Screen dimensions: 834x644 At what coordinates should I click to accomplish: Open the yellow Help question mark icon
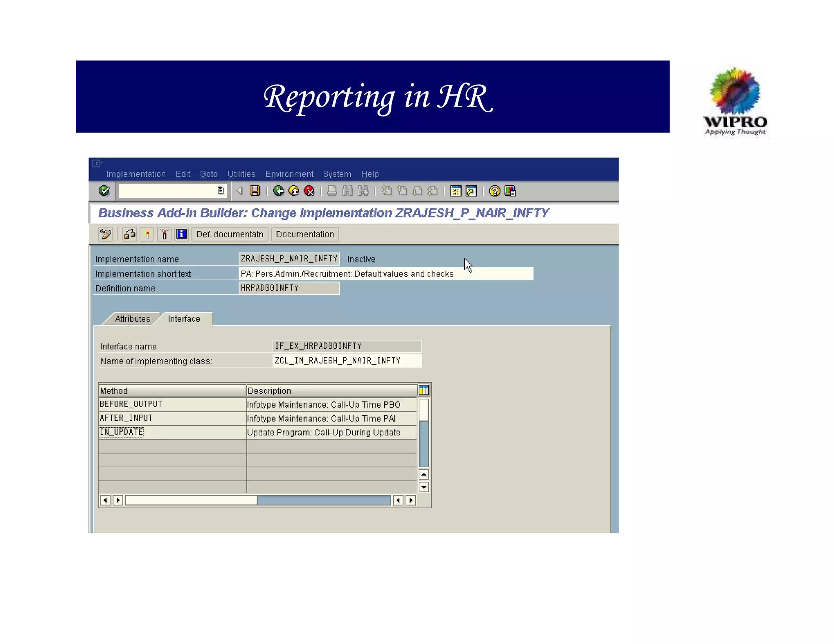(x=494, y=191)
